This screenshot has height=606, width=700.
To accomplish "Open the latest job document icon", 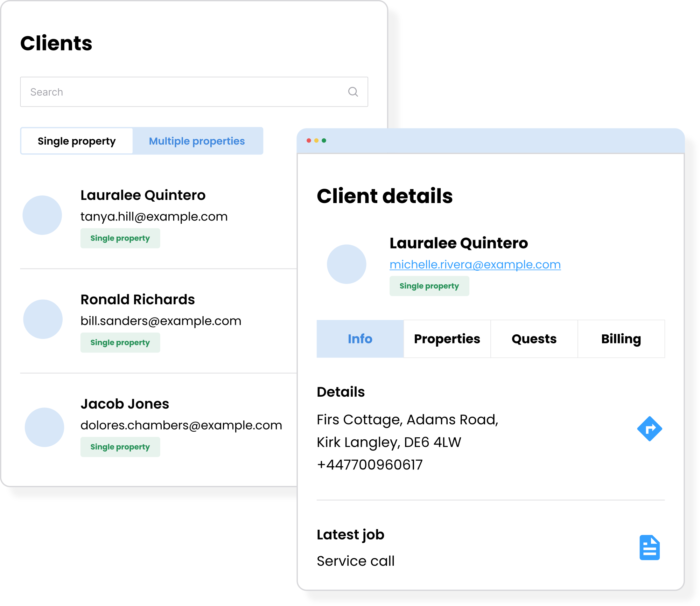I will (x=649, y=548).
